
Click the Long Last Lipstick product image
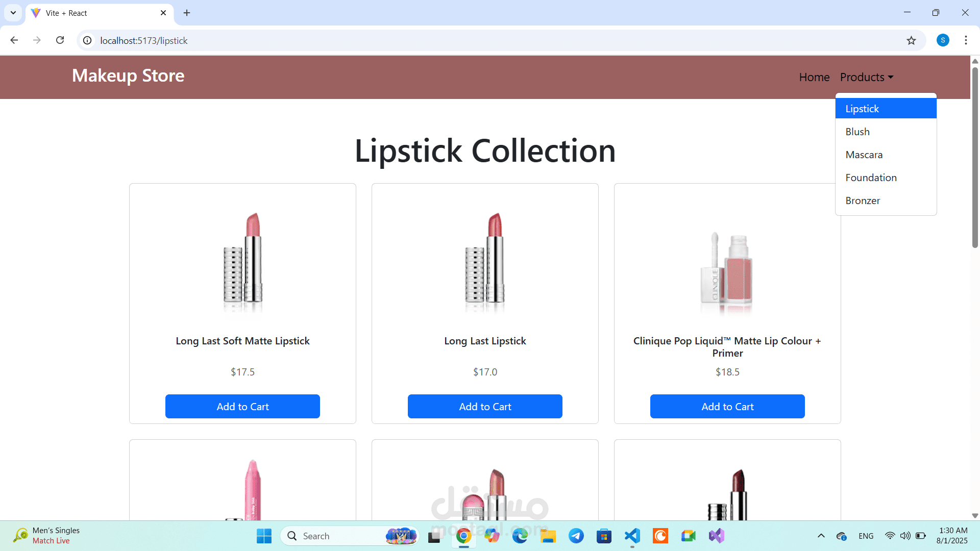click(485, 263)
